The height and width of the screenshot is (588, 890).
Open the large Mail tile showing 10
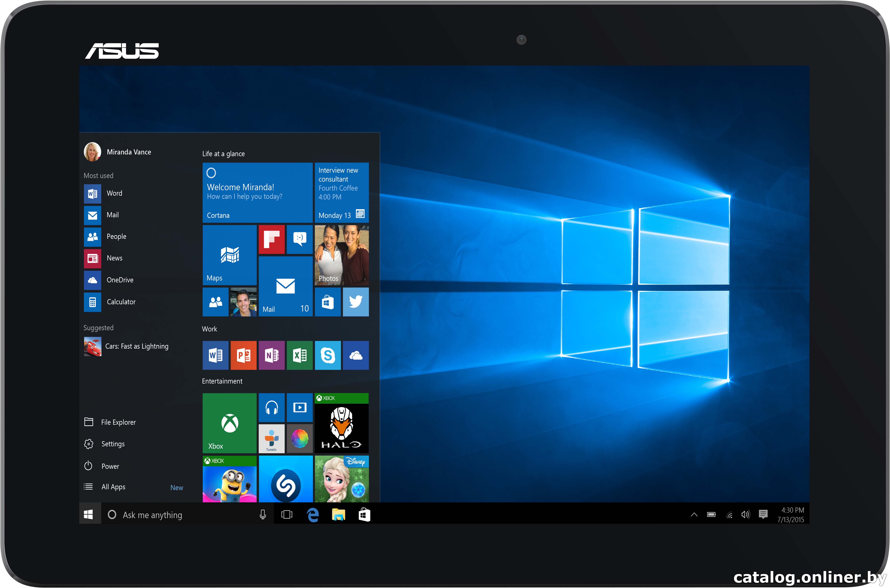[x=286, y=287]
